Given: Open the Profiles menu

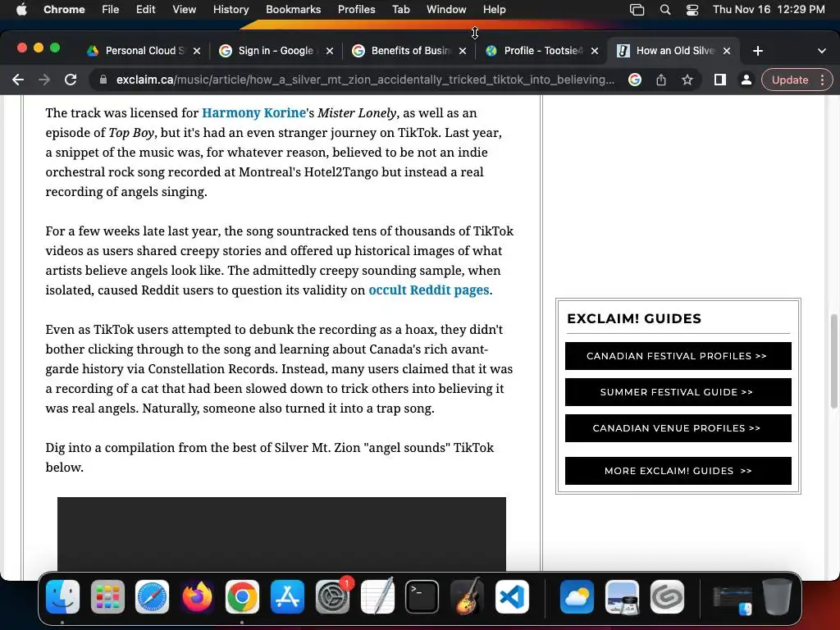Looking at the screenshot, I should pyautogui.click(x=356, y=10).
